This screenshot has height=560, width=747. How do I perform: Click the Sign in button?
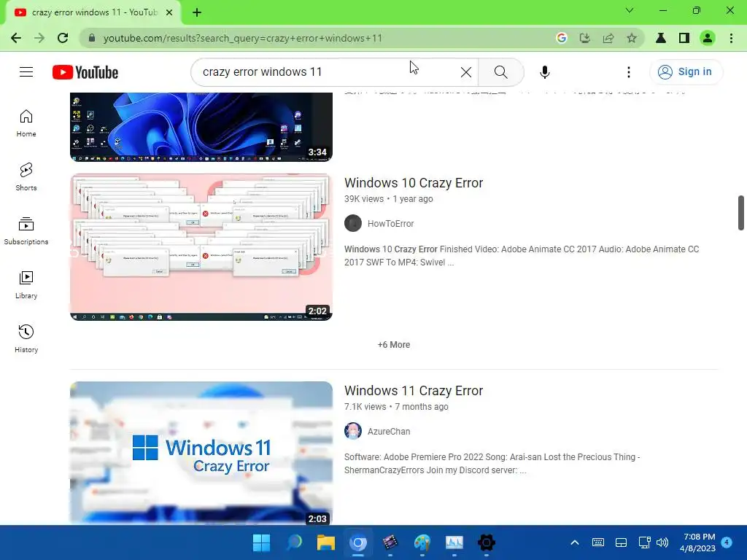(686, 72)
